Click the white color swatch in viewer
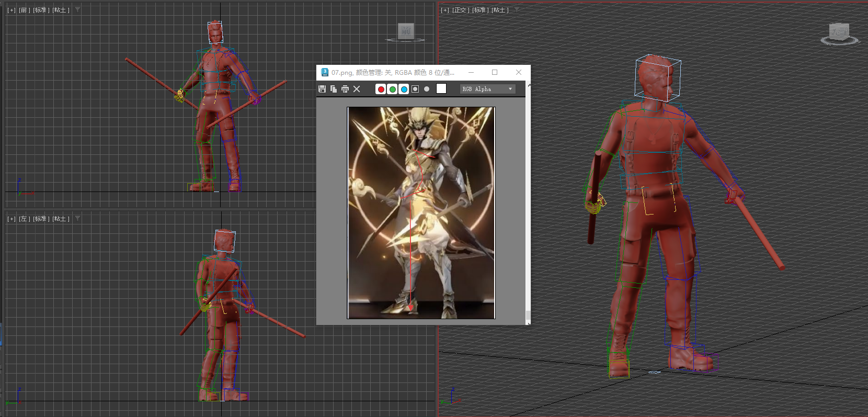Screen dimensions: 868x417 pos(441,89)
